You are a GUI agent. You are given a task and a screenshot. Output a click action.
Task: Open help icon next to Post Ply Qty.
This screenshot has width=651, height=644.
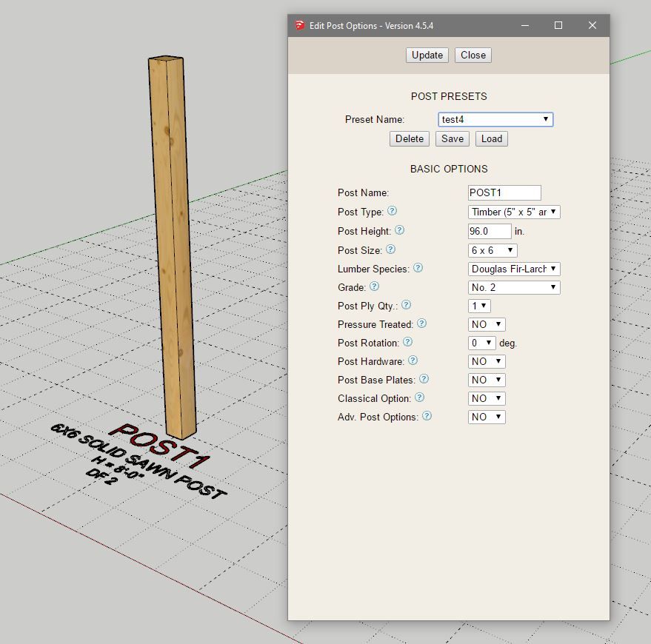tap(406, 304)
